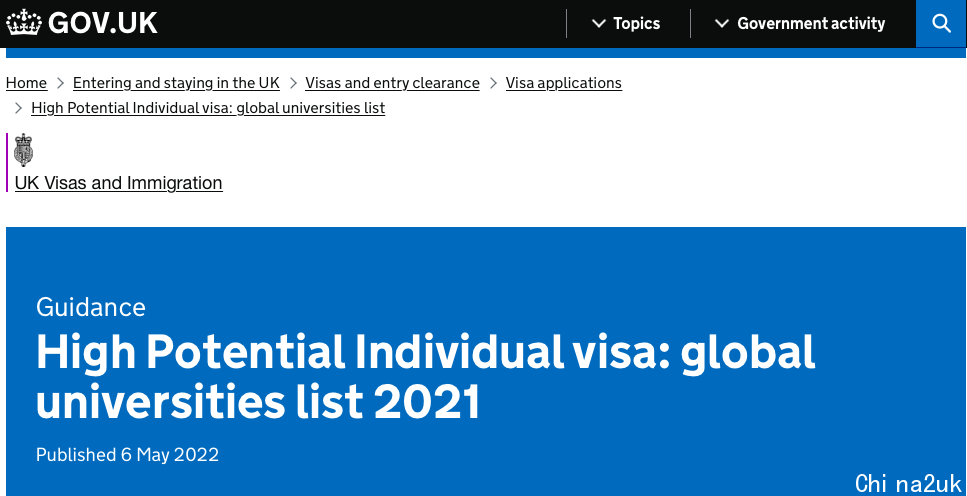967x496 pixels.
Task: Click the UK Visas and Immigration crest
Action: 23,150
